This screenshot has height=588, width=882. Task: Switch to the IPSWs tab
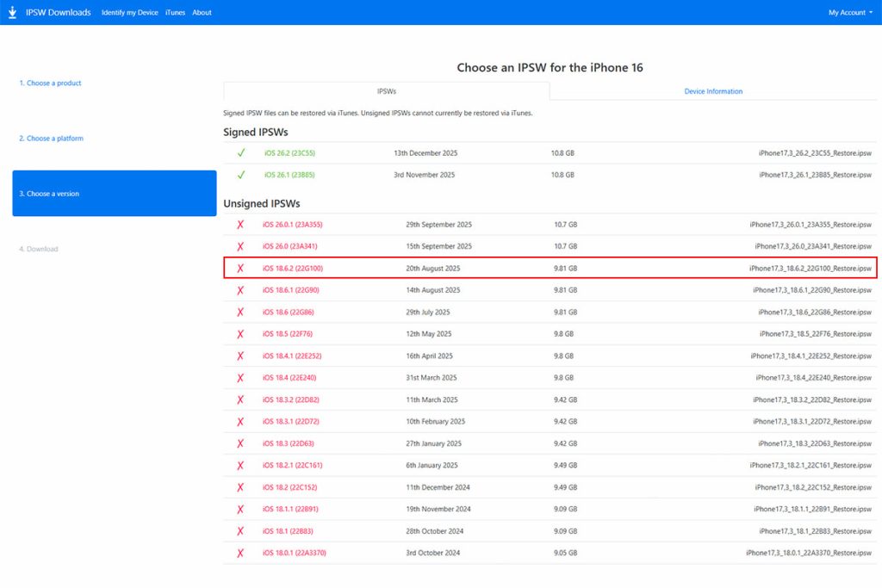pos(387,90)
